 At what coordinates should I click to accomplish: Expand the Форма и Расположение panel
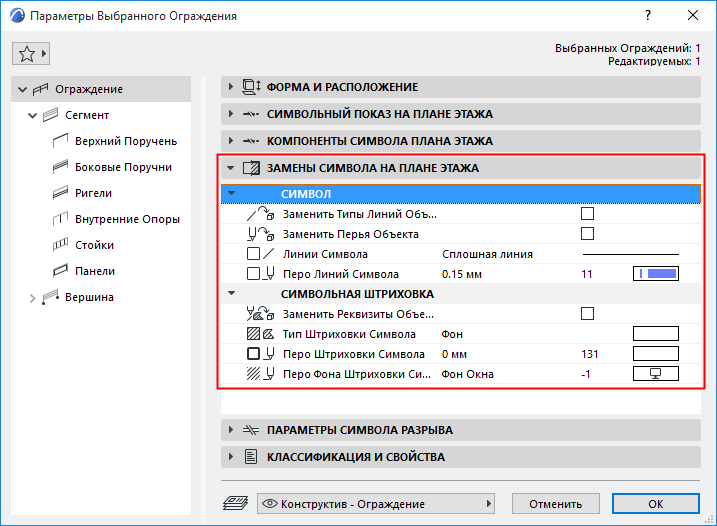[230, 86]
